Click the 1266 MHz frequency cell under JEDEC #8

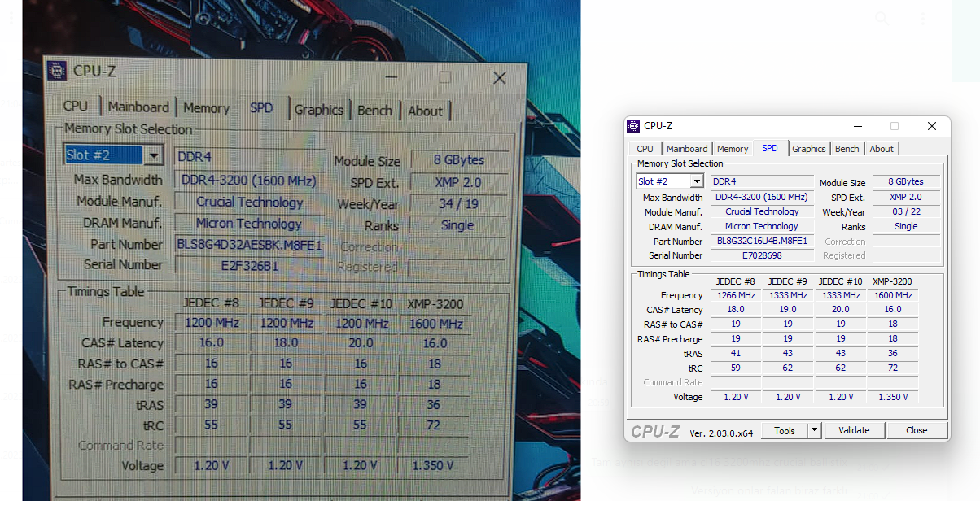[x=736, y=295]
